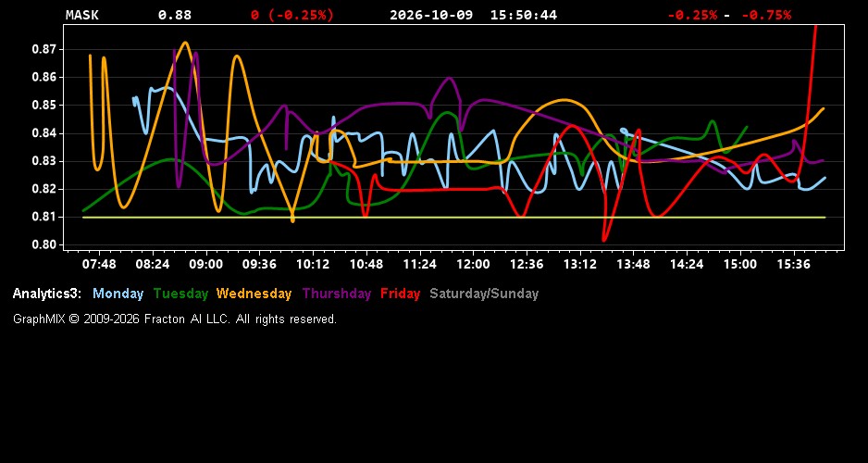
Task: Select the Wednesday legend entry
Action: pos(254,294)
